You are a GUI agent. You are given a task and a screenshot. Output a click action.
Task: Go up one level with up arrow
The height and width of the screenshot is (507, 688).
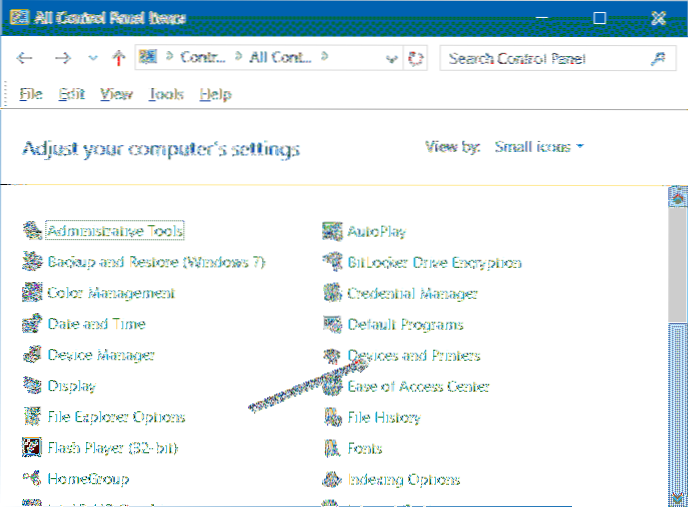(119, 59)
